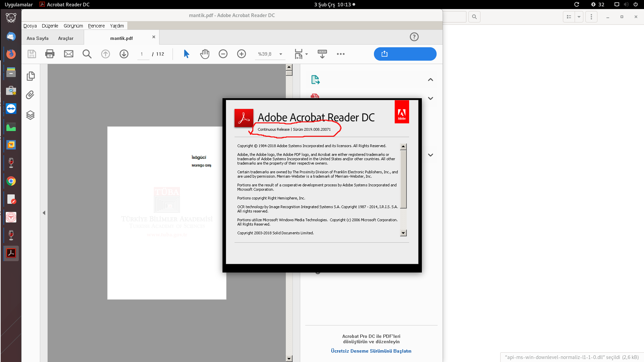Open the Uygulamalar applications menu
The image size is (644, 362).
point(19,4)
